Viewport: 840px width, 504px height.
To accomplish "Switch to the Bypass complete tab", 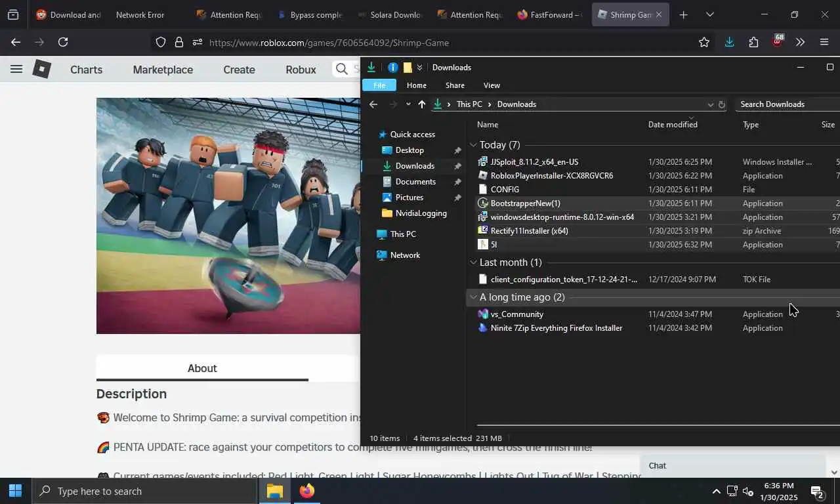I will [310, 14].
